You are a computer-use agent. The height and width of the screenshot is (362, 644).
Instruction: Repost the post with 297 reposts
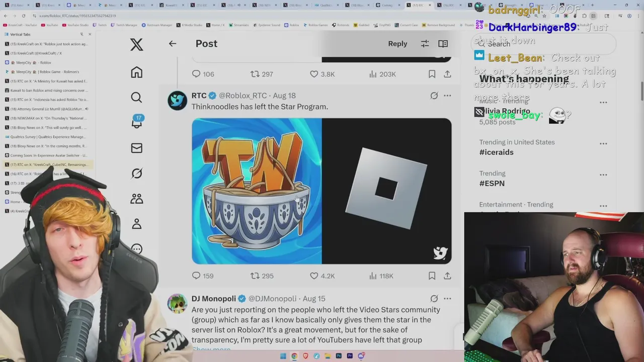pyautogui.click(x=262, y=74)
